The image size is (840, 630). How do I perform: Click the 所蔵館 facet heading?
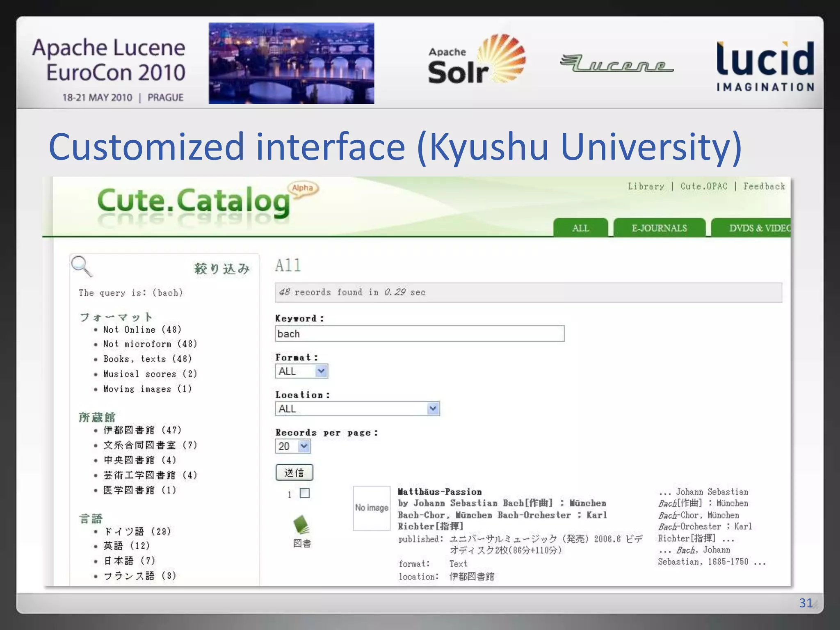[x=97, y=417]
